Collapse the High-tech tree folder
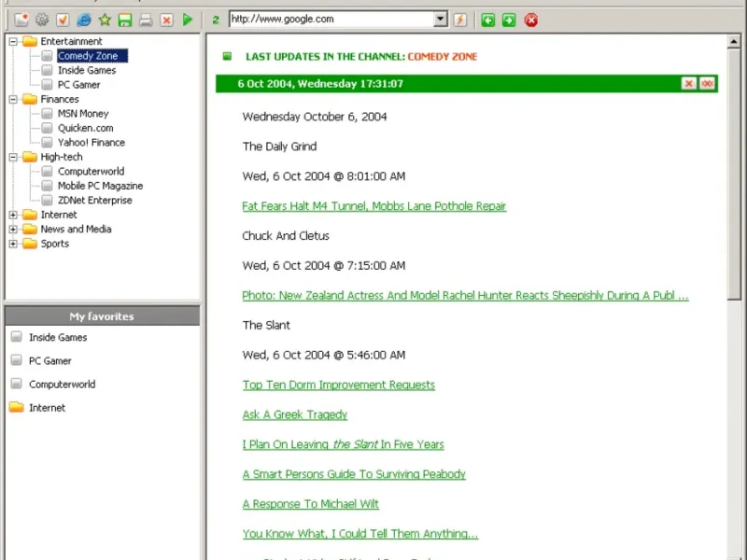This screenshot has width=747, height=560. coord(13,157)
